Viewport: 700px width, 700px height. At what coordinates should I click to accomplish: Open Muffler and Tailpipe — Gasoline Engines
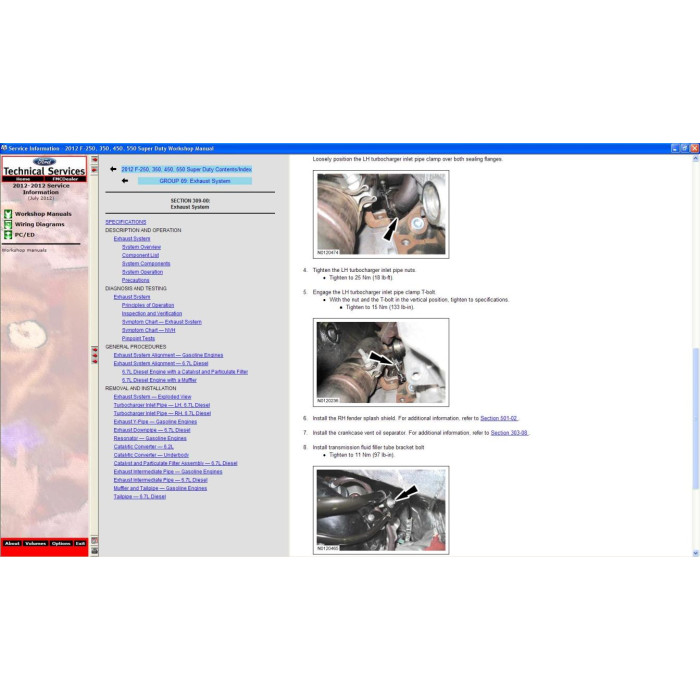pyautogui.click(x=160, y=488)
